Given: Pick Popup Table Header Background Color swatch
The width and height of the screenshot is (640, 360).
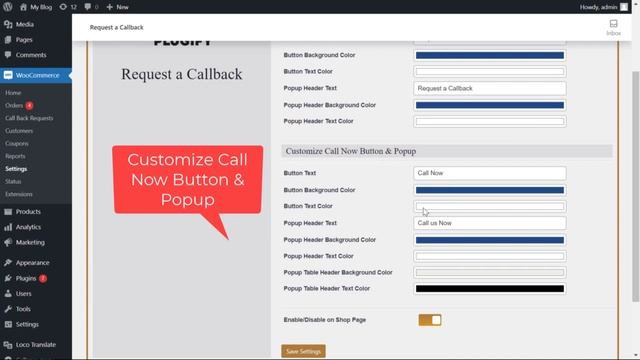Looking at the screenshot, I should tap(490, 272).
